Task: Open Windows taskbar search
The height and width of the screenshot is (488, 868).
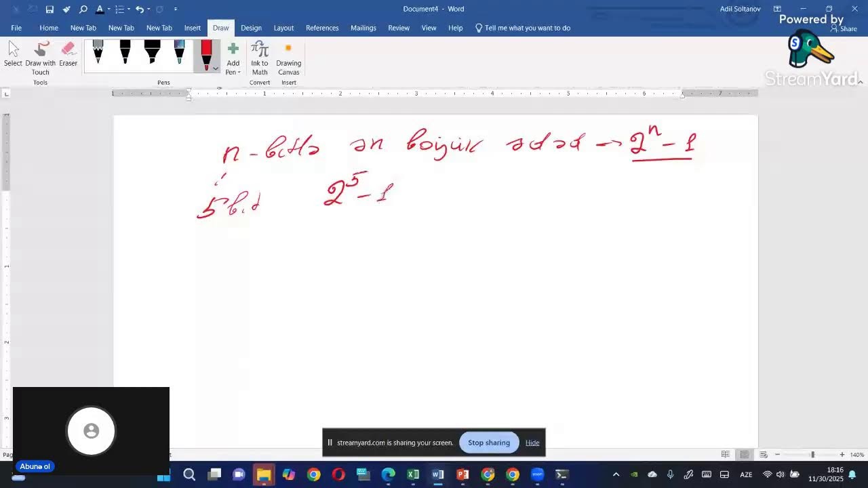Action: [x=189, y=474]
